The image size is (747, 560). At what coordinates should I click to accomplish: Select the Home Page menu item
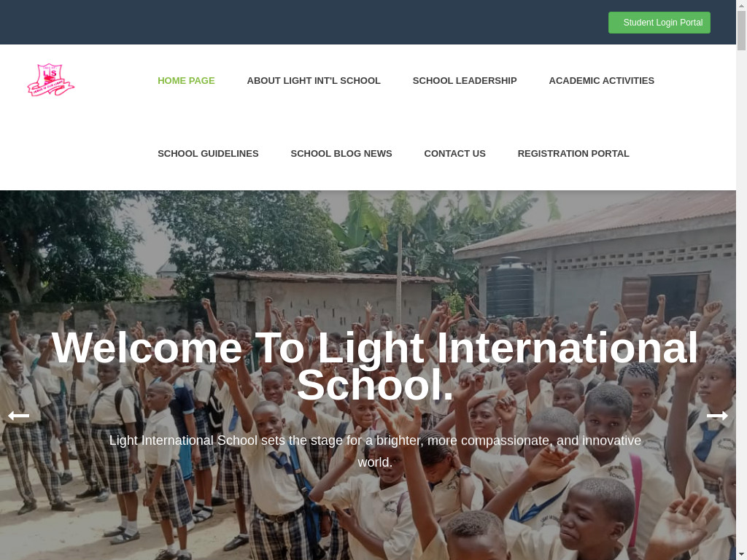tap(186, 80)
